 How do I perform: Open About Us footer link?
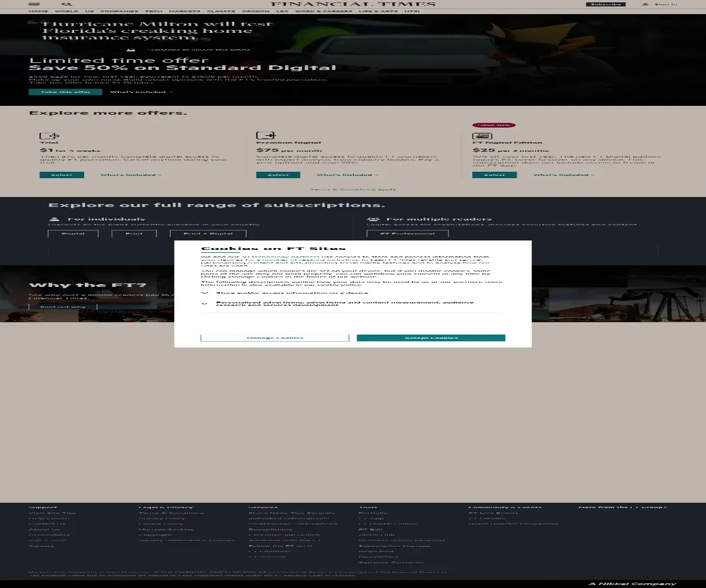[x=44, y=529]
